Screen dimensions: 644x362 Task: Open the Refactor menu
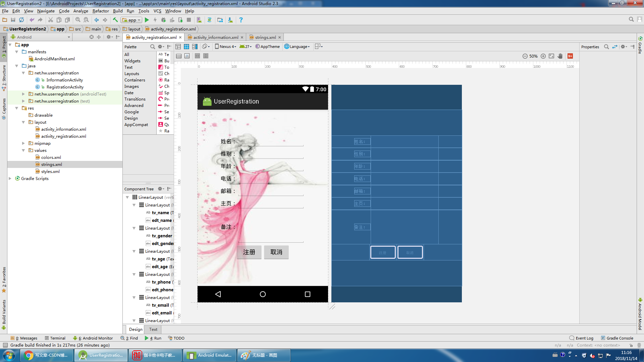pyautogui.click(x=100, y=11)
